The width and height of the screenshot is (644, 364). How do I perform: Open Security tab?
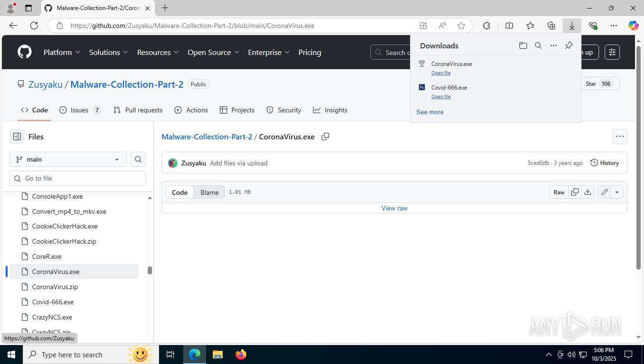click(x=284, y=110)
